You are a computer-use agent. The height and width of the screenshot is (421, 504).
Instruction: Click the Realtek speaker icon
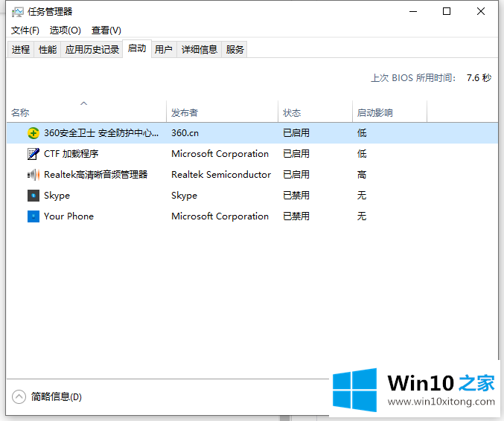coord(34,175)
